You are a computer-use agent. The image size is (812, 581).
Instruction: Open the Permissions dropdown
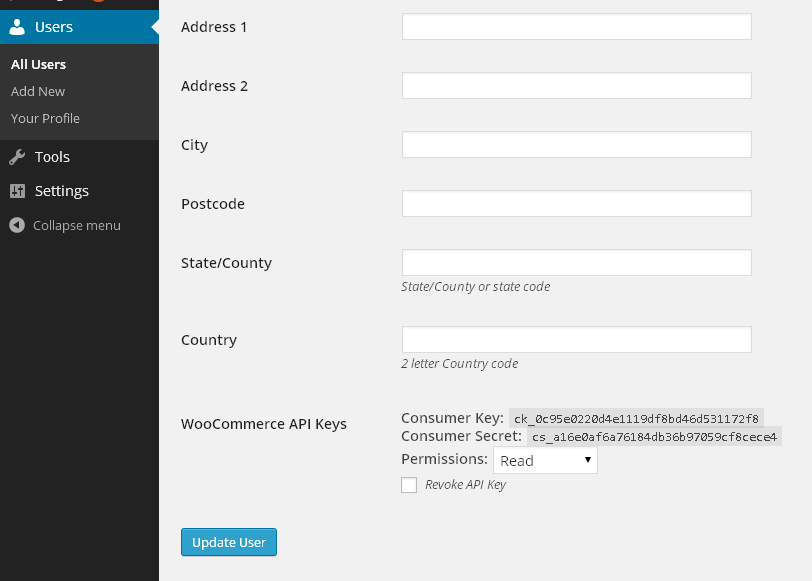point(545,460)
